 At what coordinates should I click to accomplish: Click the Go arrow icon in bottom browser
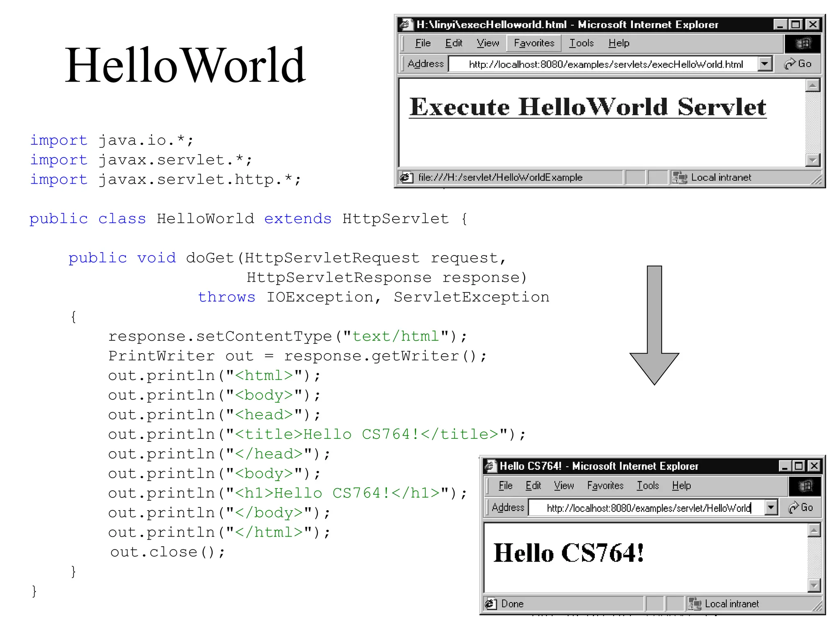click(x=794, y=508)
